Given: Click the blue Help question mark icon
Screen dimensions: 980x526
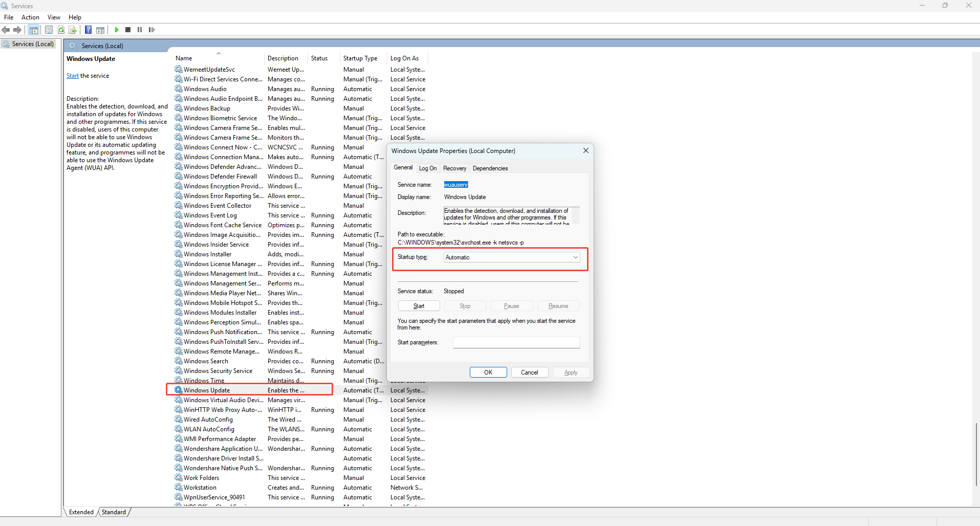Looking at the screenshot, I should (88, 30).
